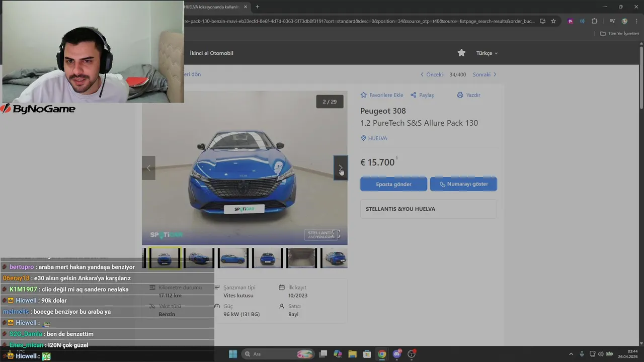Open Task View on the taskbar
The image size is (644, 362).
(x=324, y=354)
